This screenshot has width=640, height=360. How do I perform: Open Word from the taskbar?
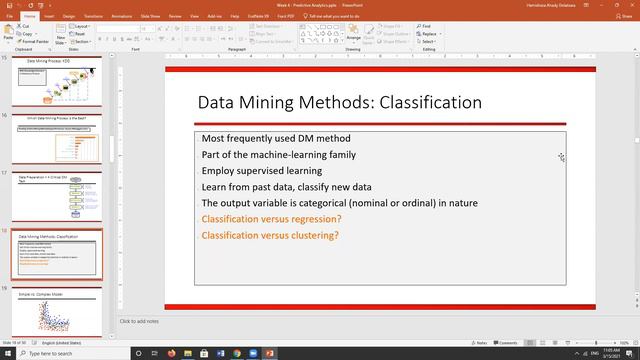220,353
